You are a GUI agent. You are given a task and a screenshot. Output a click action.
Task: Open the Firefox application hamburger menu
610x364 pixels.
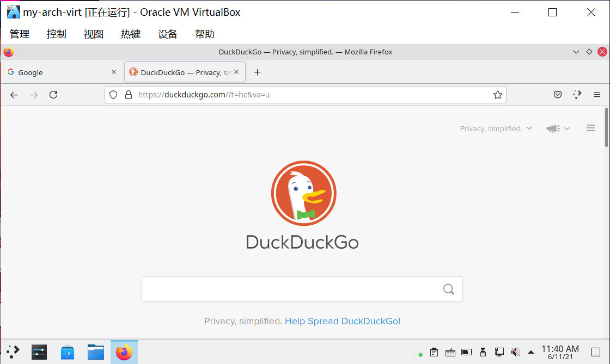[x=597, y=95]
